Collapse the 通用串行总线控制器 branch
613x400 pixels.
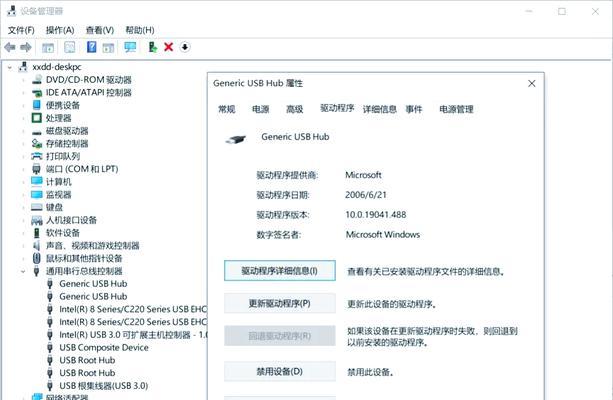23,271
